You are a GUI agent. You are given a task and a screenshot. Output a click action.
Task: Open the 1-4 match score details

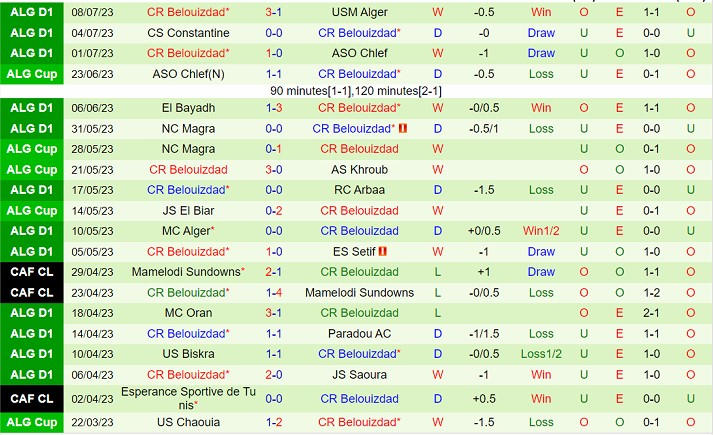(273, 293)
